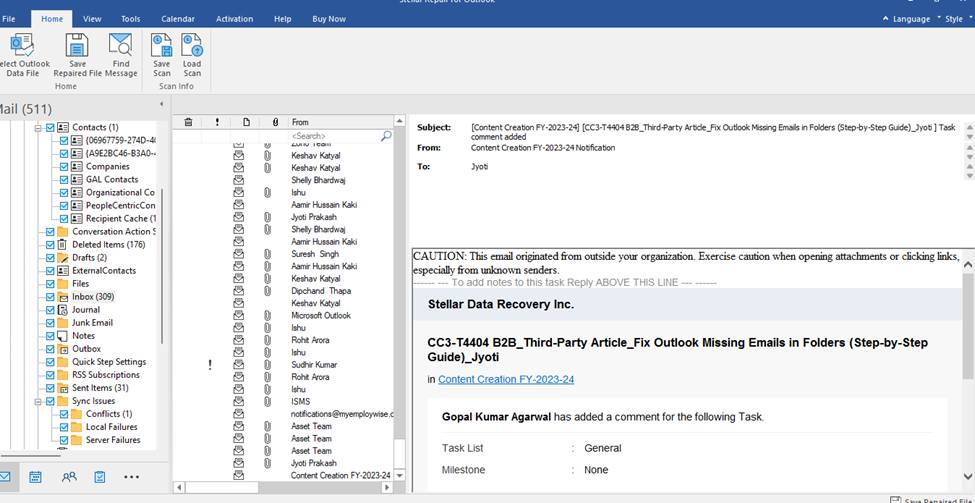This screenshot has height=503, width=975.
Task: Click the Load Scan icon
Action: coord(192,45)
